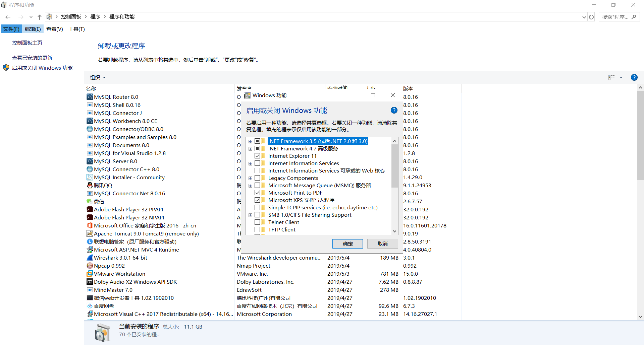644x345 pixels.
Task: Click the features list scrollbar thumb
Action: pyautogui.click(x=394, y=165)
